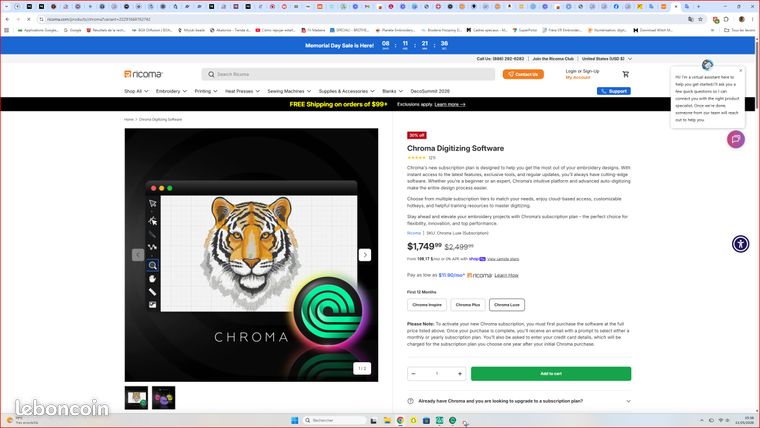This screenshot has height=428, width=760.
Task: Click the Ricoma logo in header
Action: (143, 74)
